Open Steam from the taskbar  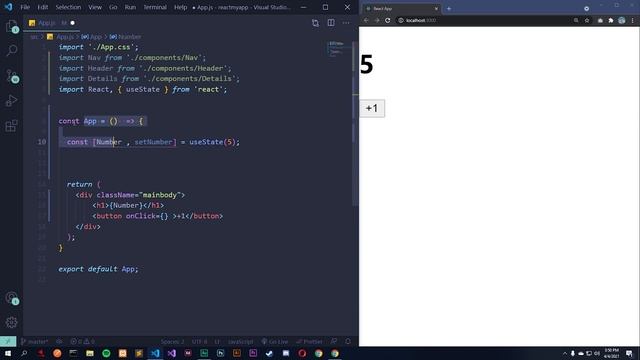tap(269, 353)
